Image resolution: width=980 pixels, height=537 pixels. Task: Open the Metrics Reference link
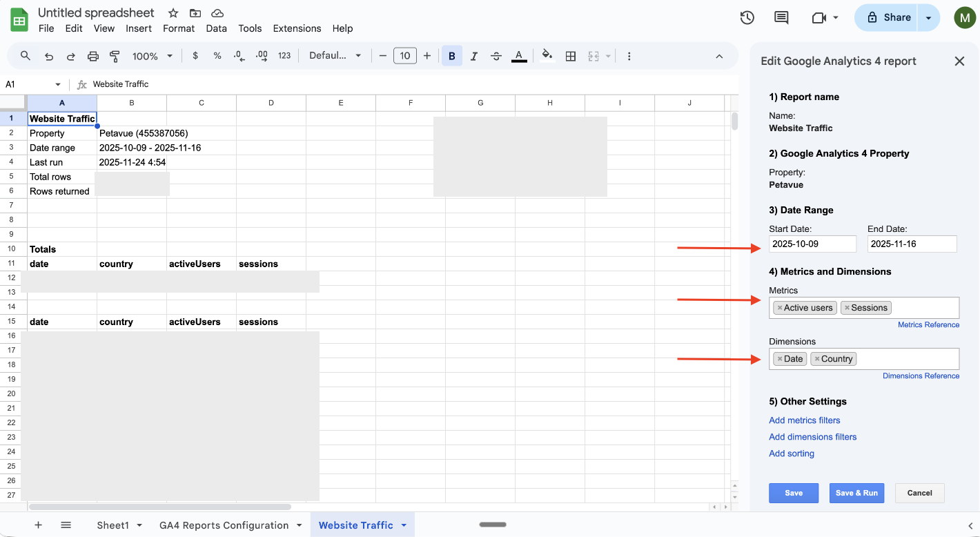(928, 324)
